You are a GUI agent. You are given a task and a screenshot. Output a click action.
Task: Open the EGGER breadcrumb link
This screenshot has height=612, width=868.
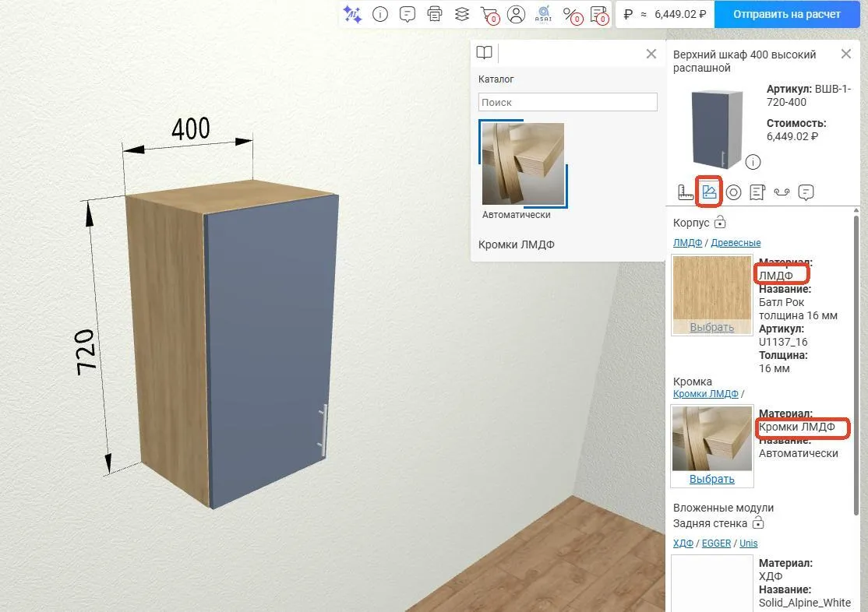[716, 543]
